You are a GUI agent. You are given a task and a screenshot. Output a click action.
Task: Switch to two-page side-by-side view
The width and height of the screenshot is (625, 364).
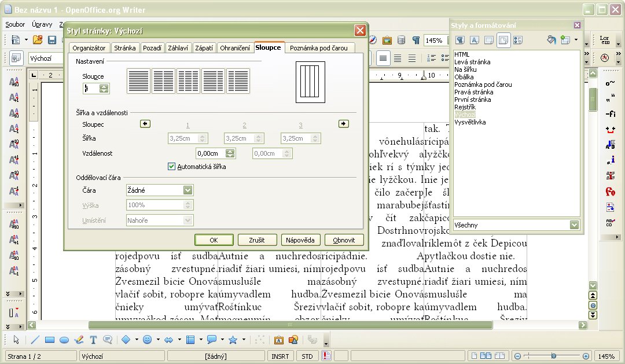click(x=486, y=356)
